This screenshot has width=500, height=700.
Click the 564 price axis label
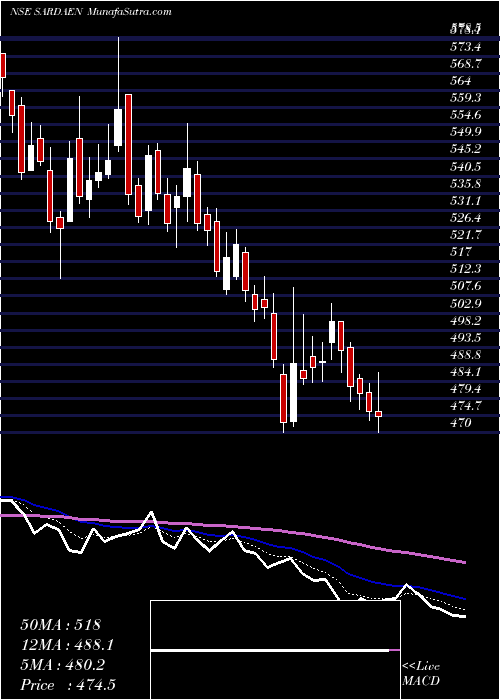tap(461, 81)
